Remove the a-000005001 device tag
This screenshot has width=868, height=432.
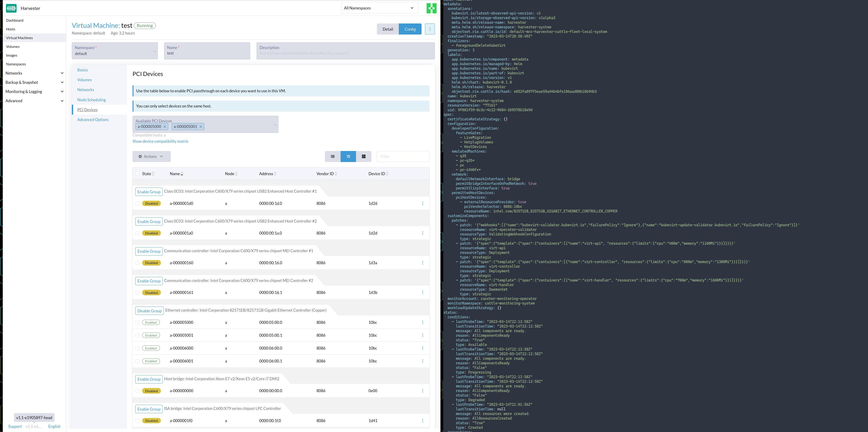pyautogui.click(x=201, y=127)
